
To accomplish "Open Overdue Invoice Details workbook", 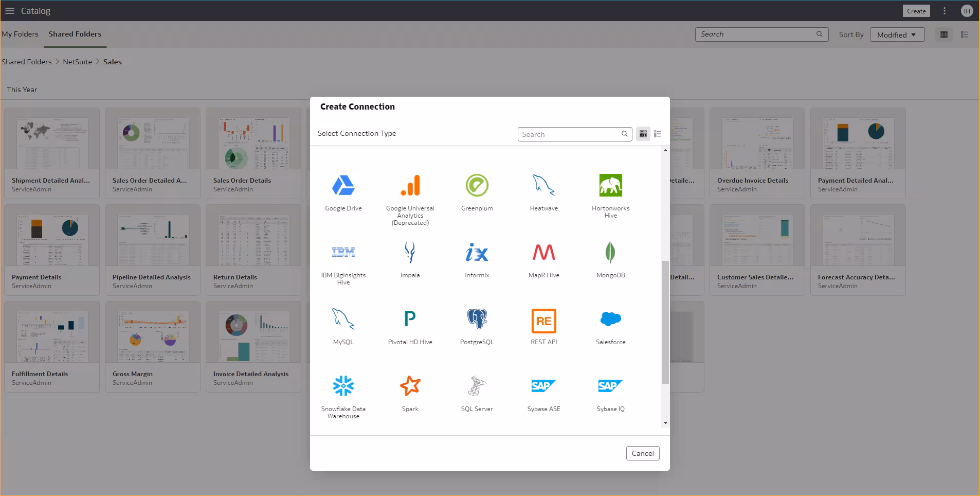I will 757,153.
